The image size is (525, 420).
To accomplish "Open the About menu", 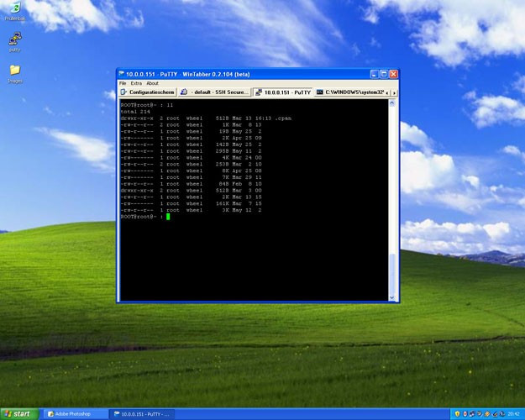I will point(152,83).
